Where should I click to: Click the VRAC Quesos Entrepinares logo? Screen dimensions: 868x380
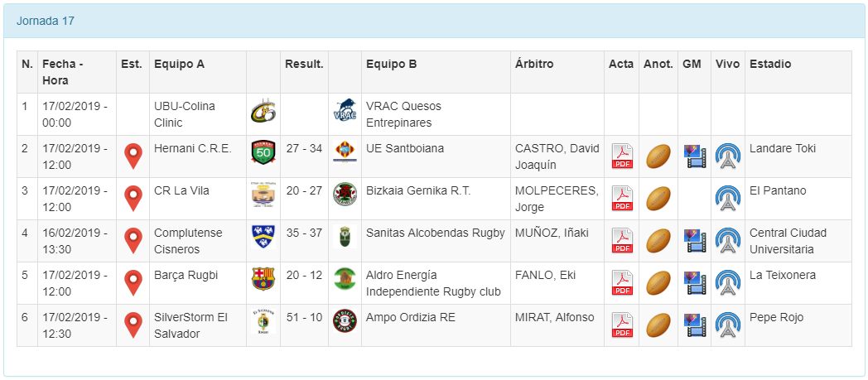(345, 111)
